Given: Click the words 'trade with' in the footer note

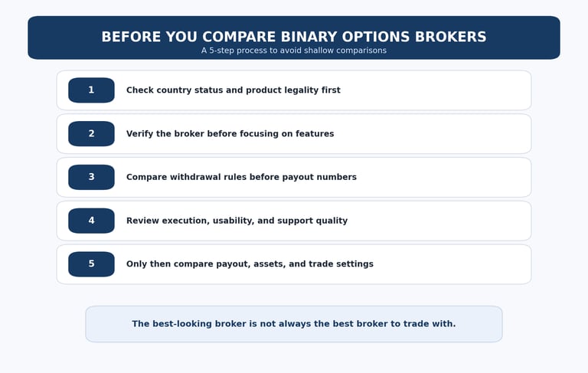Looking at the screenshot, I should pos(431,324).
